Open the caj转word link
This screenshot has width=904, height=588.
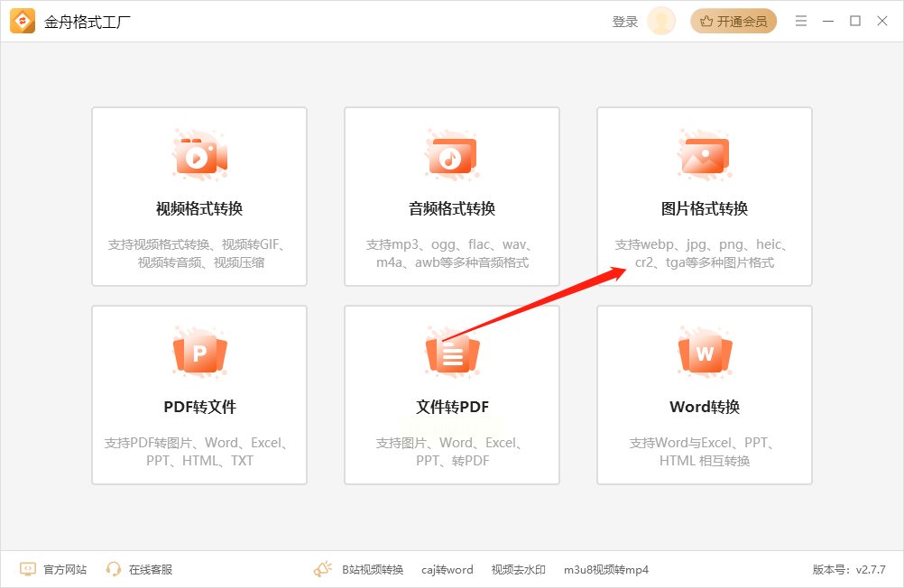pyautogui.click(x=447, y=570)
